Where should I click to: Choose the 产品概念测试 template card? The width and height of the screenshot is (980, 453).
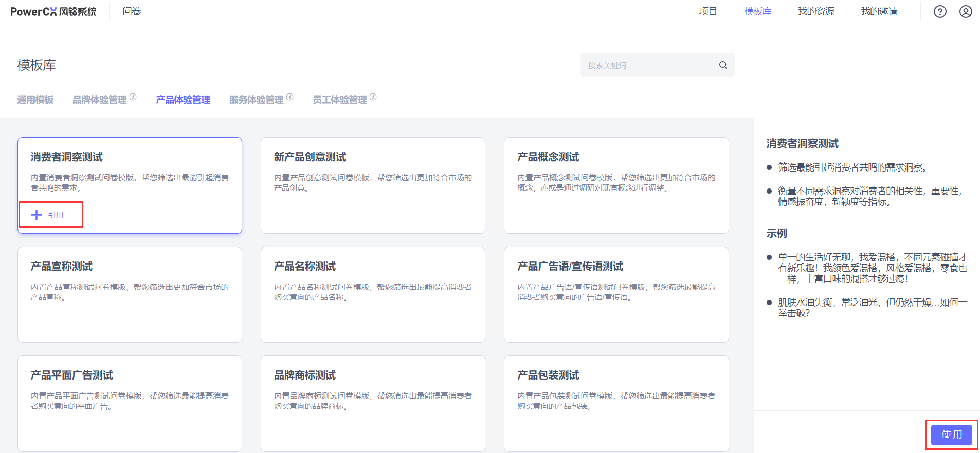pos(616,185)
